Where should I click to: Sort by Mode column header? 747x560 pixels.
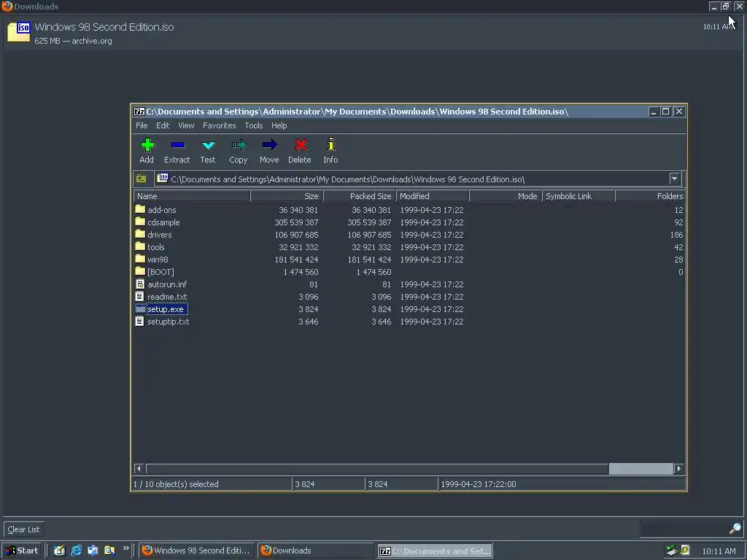point(506,196)
